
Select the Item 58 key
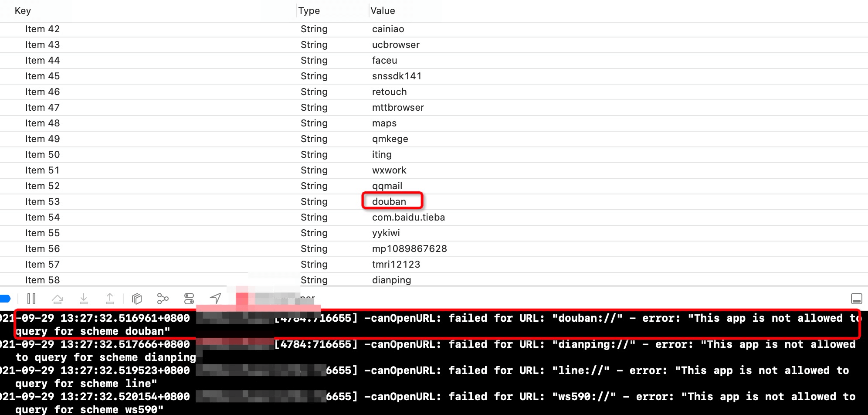[42, 280]
